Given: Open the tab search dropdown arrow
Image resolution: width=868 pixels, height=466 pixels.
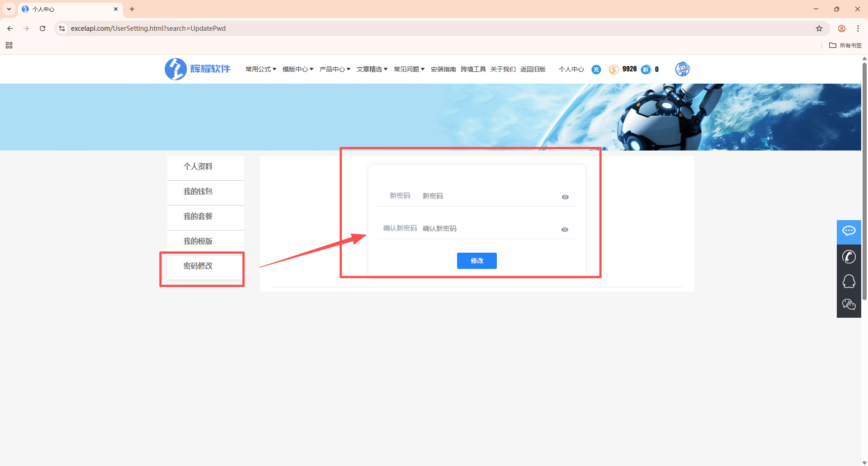Looking at the screenshot, I should pyautogui.click(x=9, y=9).
